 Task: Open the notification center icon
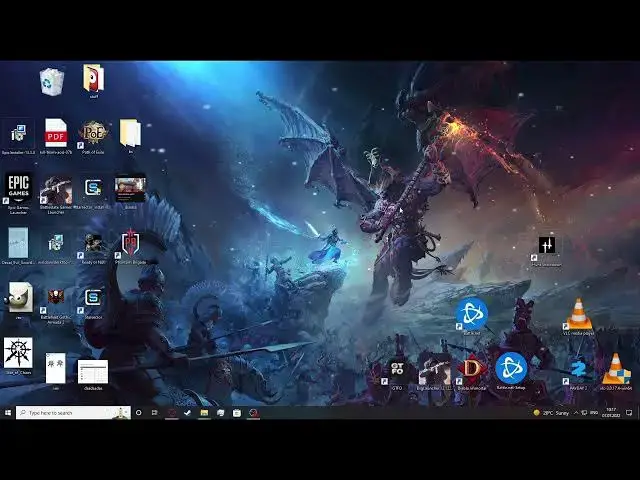point(629,413)
